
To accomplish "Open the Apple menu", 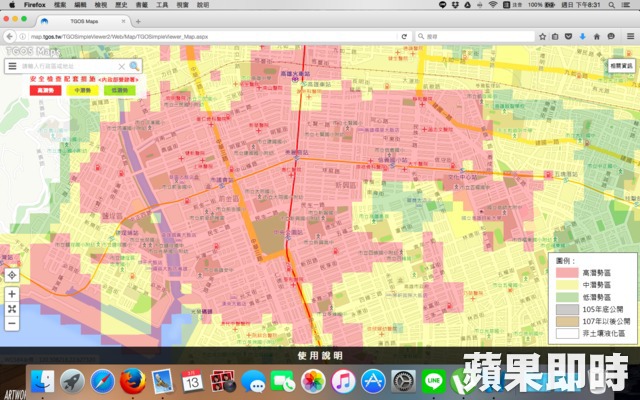I will [12, 5].
